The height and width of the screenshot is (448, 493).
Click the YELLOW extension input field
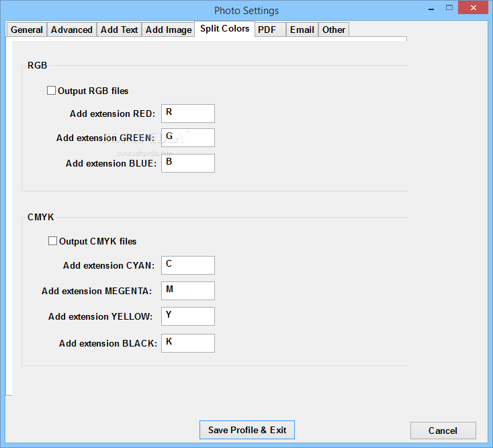point(188,316)
